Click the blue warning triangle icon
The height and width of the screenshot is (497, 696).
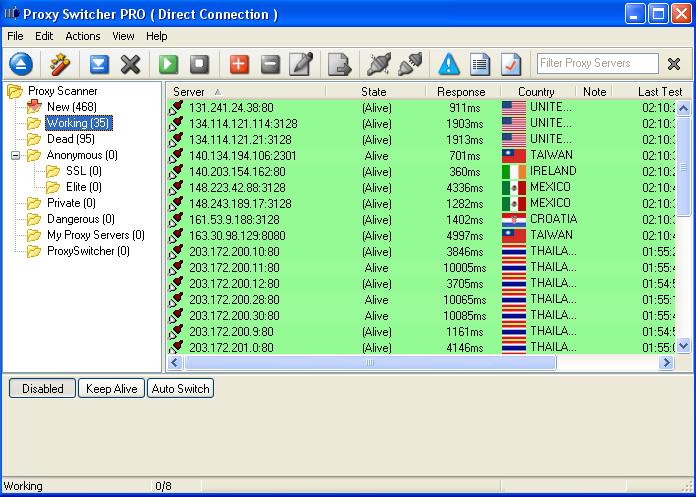click(x=449, y=64)
